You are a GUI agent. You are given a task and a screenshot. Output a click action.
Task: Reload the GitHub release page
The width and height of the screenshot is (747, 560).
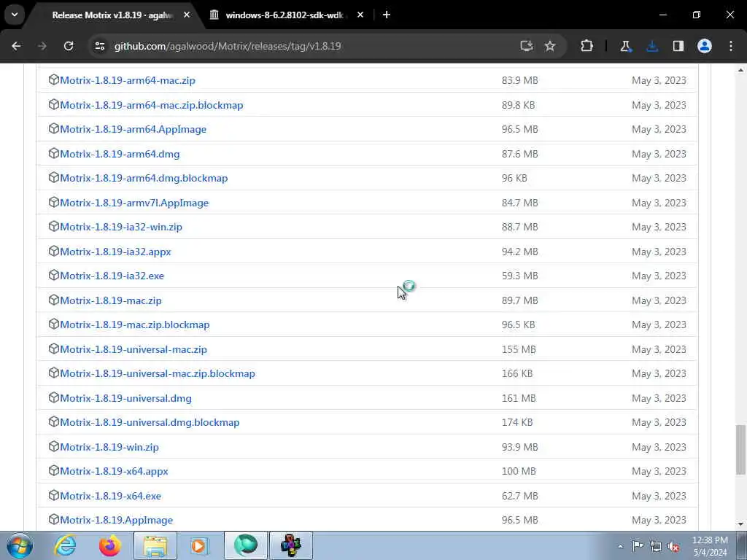coord(69,46)
